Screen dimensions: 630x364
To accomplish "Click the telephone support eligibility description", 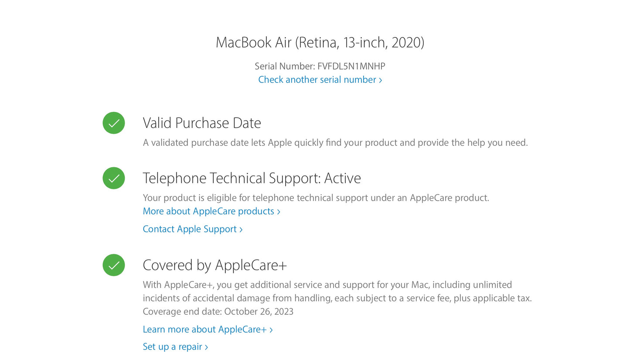I will coord(316,198).
